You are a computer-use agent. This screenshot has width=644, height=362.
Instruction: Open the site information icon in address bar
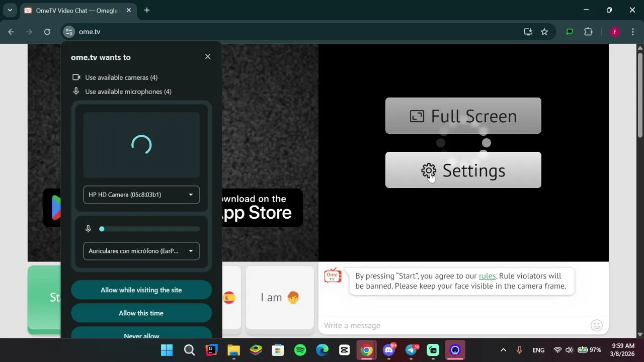coord(69,32)
